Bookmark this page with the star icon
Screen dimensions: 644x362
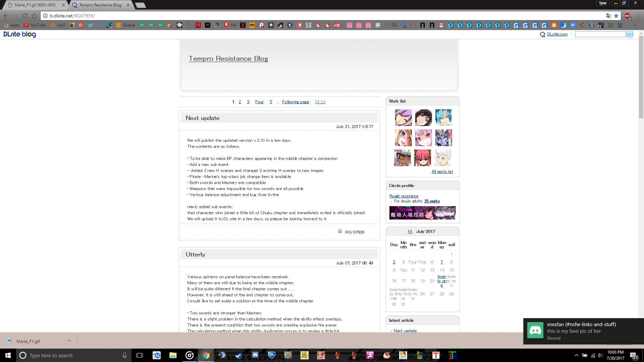[x=616, y=16]
